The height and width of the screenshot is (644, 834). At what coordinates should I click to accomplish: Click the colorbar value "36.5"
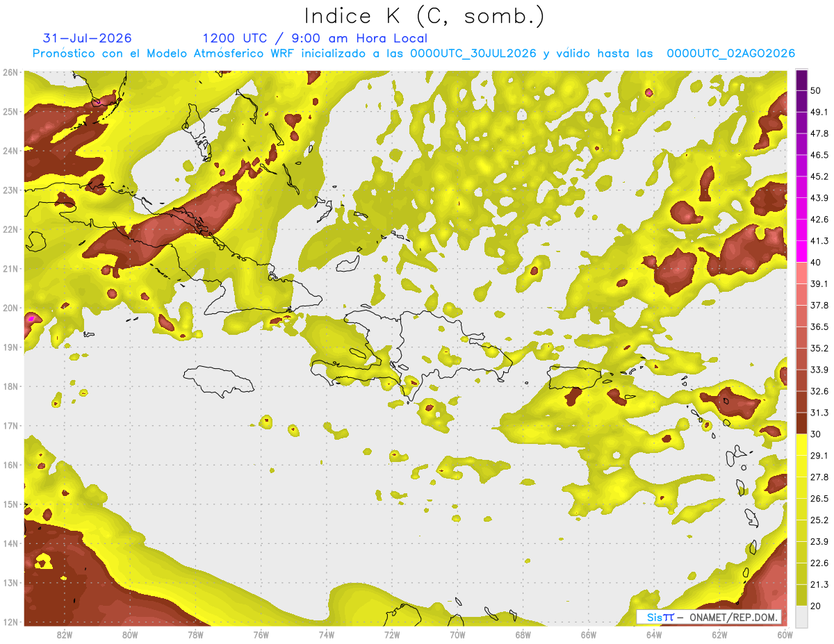pos(819,327)
